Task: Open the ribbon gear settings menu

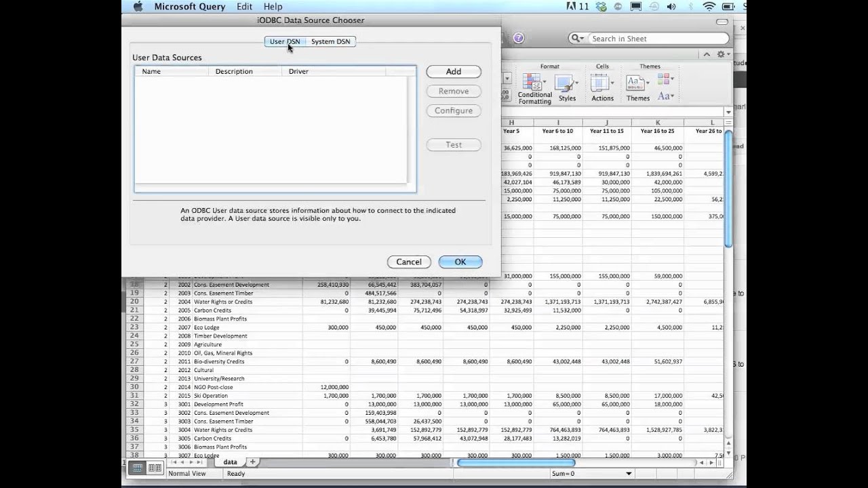Action: click(x=723, y=54)
